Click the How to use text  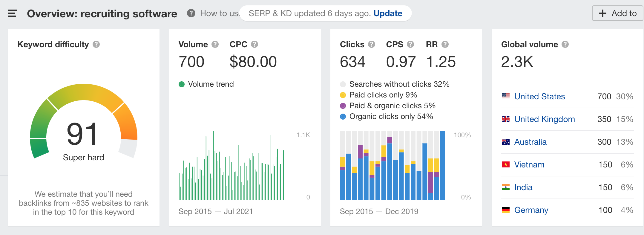pos(220,13)
